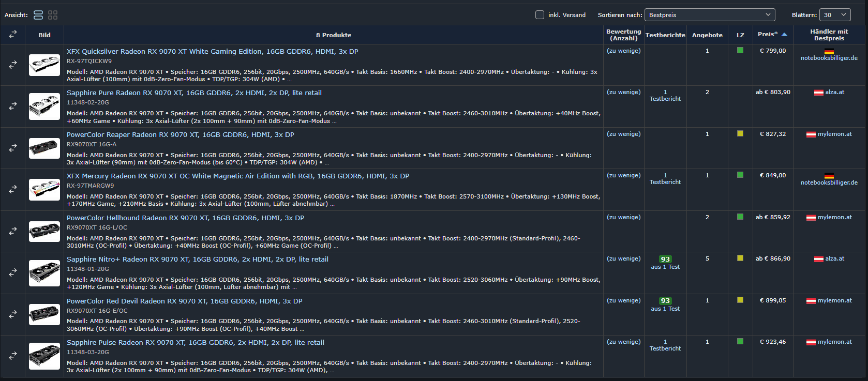The width and height of the screenshot is (868, 381).
Task: Click green availability square for Sapphire Pulse
Action: pos(740,341)
